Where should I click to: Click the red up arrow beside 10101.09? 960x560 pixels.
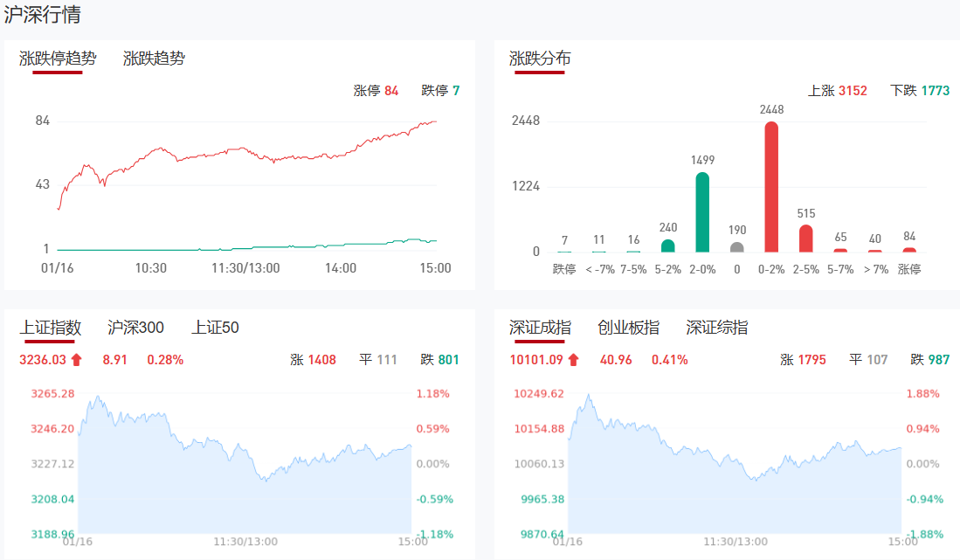tap(573, 359)
